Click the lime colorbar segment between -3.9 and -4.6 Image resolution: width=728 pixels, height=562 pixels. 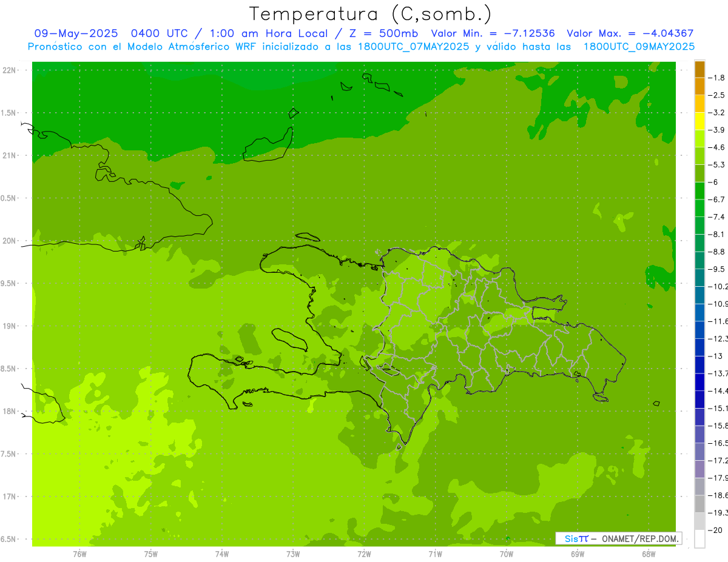[x=699, y=139]
